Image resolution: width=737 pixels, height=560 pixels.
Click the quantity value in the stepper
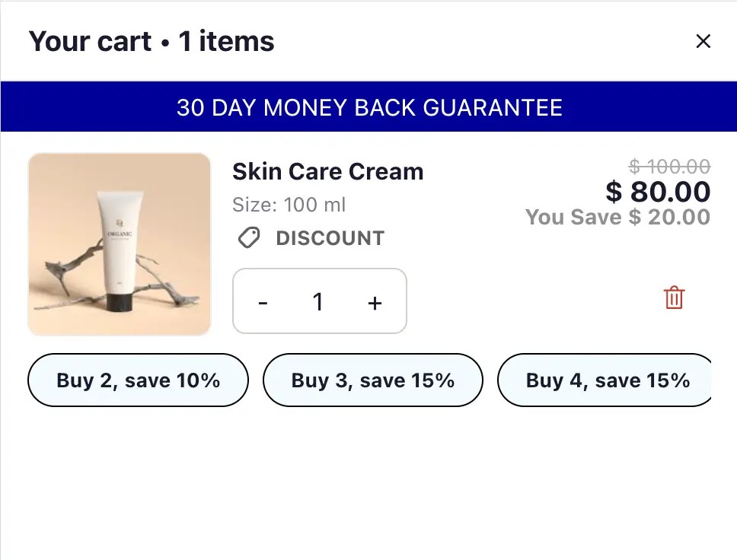click(318, 301)
